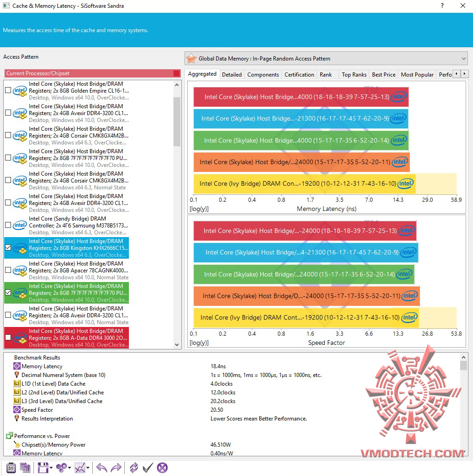The image size is (473, 476).
Task: Click the reference list scroll down arrow
Action: click(x=177, y=344)
